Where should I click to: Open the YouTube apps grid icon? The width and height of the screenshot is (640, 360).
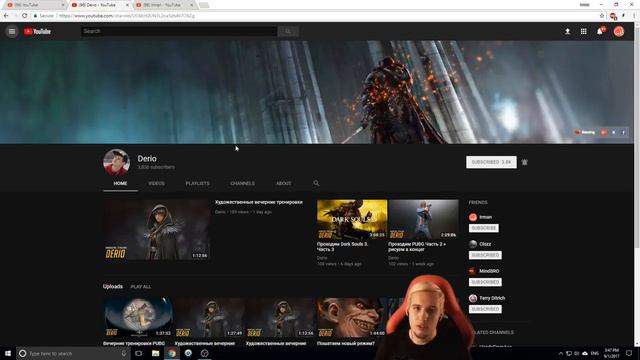[584, 31]
